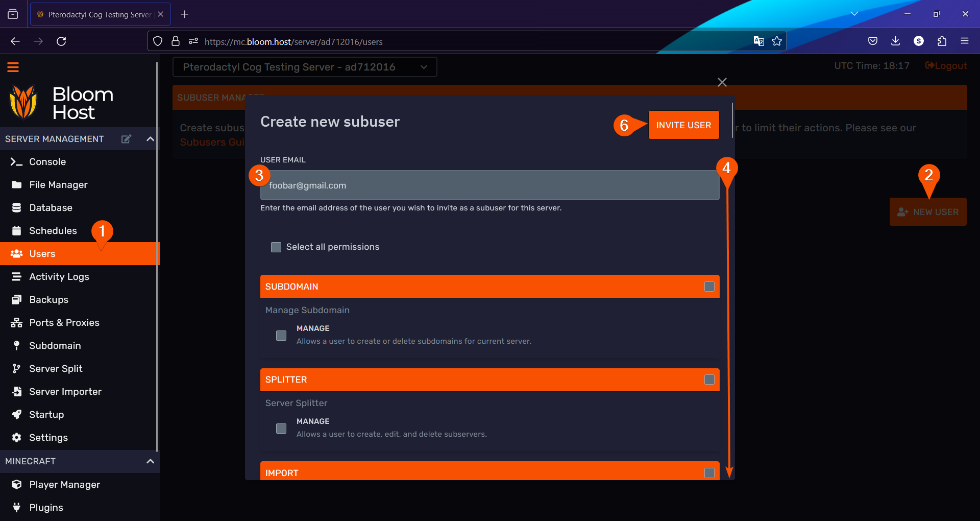Toggle all IMPORT permissions checkbox in header

coord(709,473)
